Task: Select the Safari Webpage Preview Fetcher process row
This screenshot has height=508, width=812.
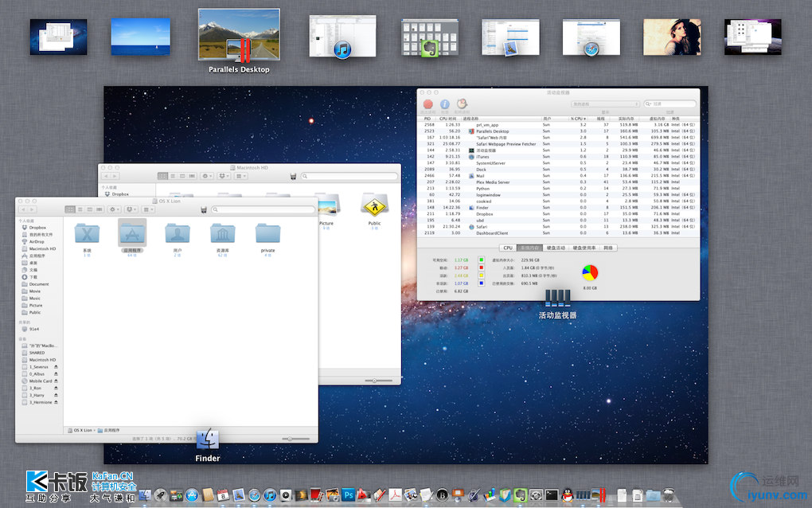Action: point(558,144)
